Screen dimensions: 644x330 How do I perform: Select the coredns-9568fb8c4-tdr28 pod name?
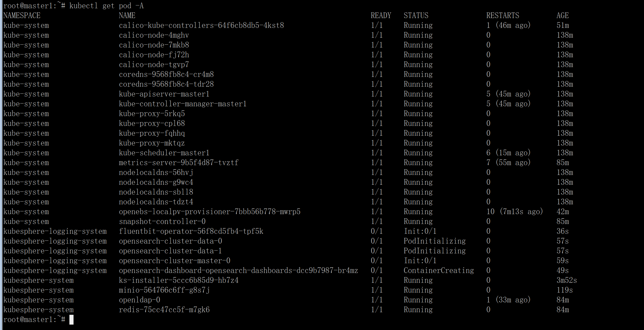click(166, 84)
